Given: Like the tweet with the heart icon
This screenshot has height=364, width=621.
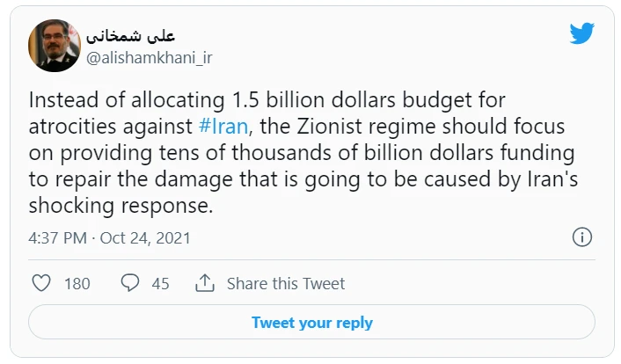Looking at the screenshot, I should tap(41, 283).
